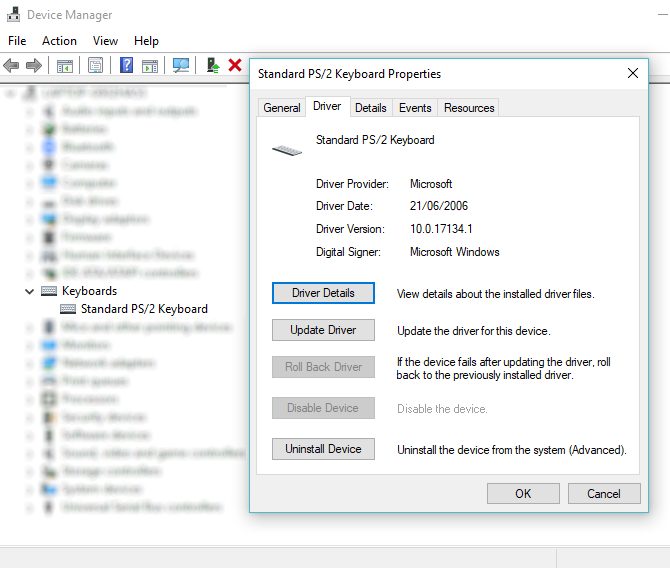
Task: Confirm with the OK button
Action: 523,494
